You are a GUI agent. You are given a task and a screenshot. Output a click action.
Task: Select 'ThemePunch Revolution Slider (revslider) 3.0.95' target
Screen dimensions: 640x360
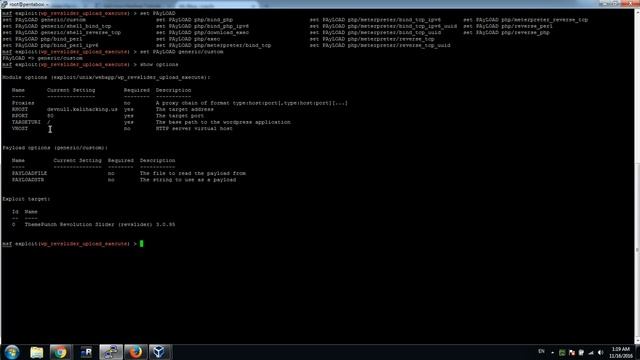tap(100, 224)
